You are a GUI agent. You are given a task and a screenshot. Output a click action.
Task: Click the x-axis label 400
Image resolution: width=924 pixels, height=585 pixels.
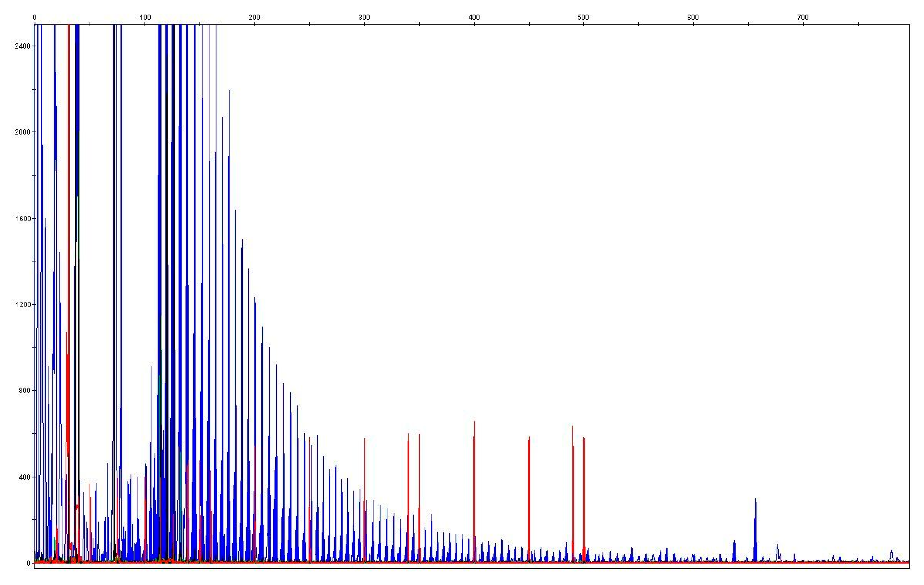point(474,17)
